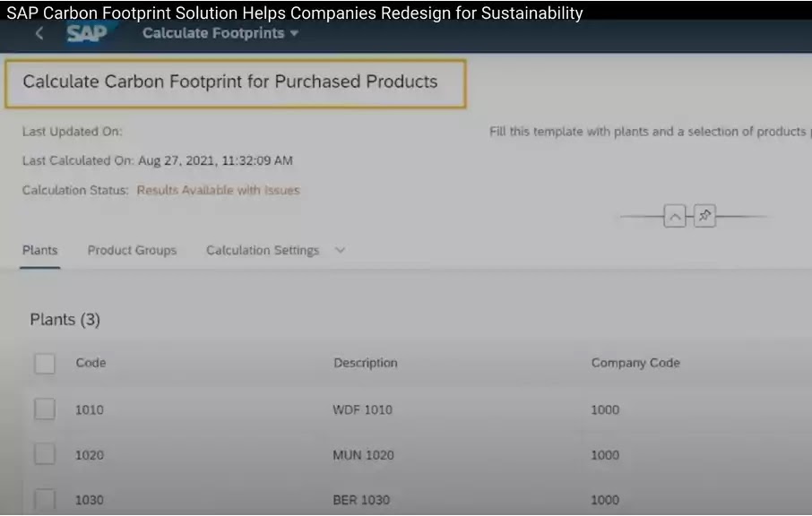Switch to the Product Groups tab
Viewport: 812px width, 516px height.
132,251
